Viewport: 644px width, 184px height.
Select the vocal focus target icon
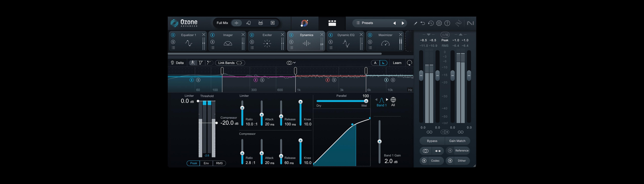[x=249, y=23]
